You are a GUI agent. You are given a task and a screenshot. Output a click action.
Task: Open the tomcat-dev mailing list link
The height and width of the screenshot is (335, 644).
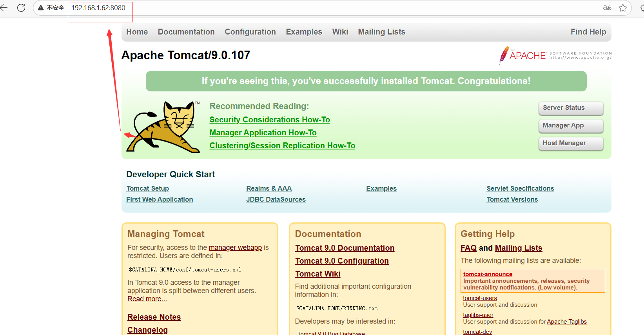click(x=477, y=332)
